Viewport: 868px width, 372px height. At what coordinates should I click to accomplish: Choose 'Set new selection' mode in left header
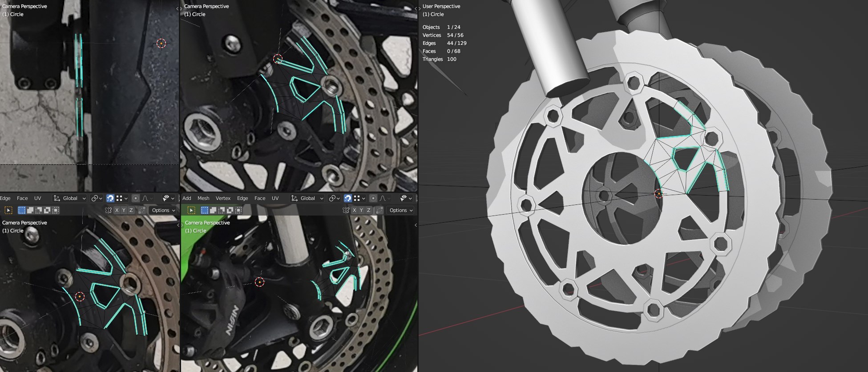[x=21, y=210]
